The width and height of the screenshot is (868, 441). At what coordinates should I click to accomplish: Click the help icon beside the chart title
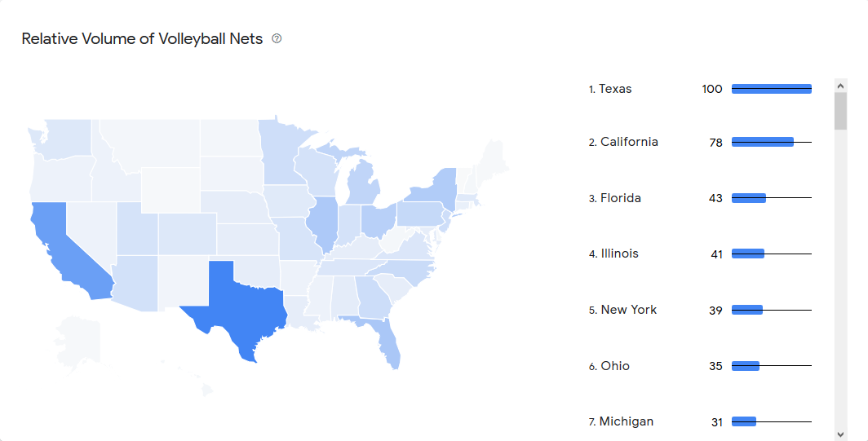click(277, 38)
